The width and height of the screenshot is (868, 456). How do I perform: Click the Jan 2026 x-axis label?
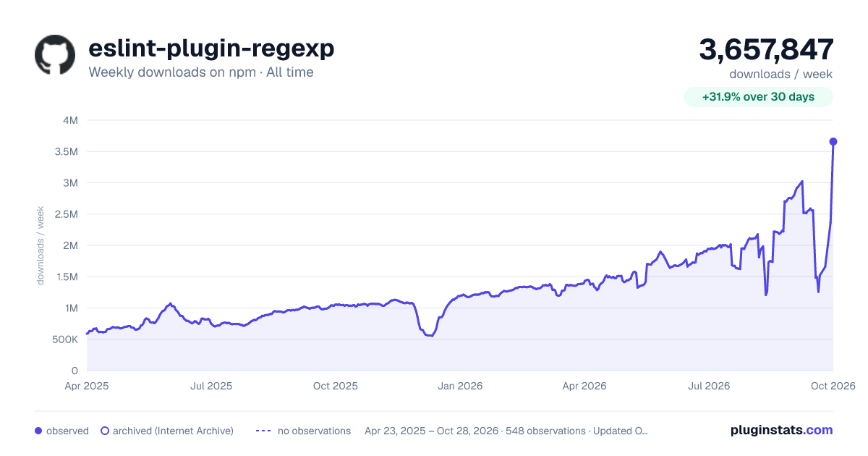[460, 386]
